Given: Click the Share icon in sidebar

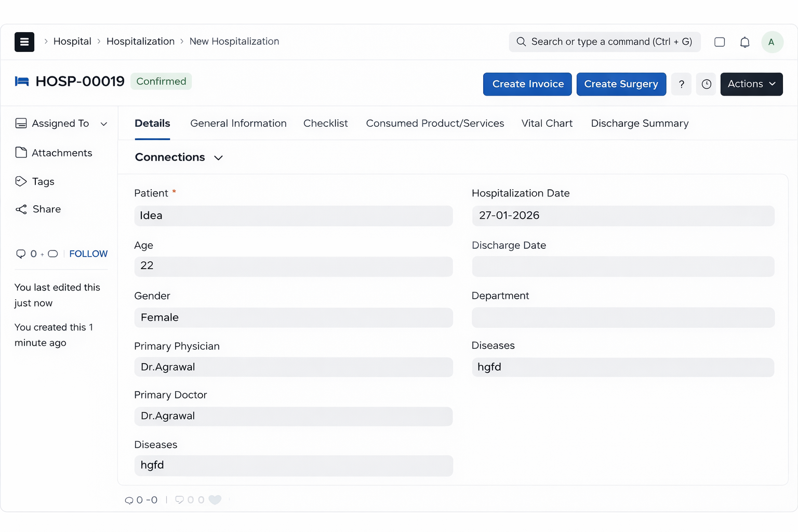Looking at the screenshot, I should click(x=21, y=209).
